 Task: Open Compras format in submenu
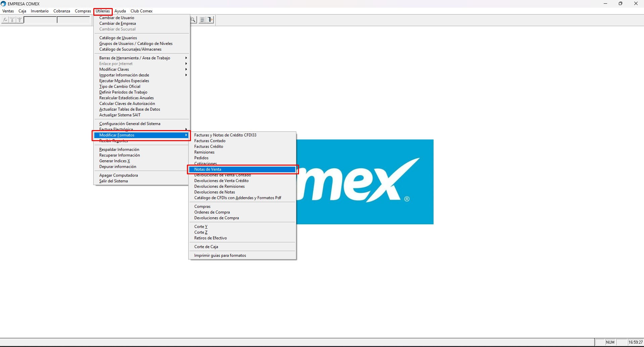click(x=242, y=207)
